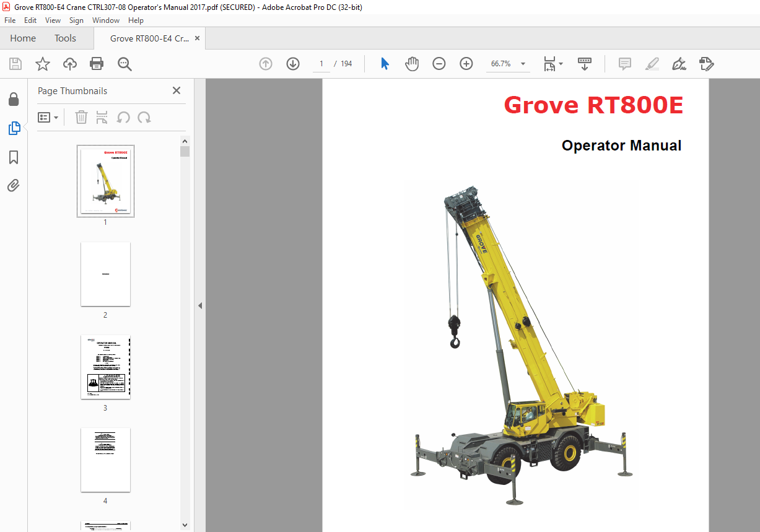Click the Grove RT800E title text
Image resolution: width=760 pixels, height=532 pixels.
coord(593,105)
